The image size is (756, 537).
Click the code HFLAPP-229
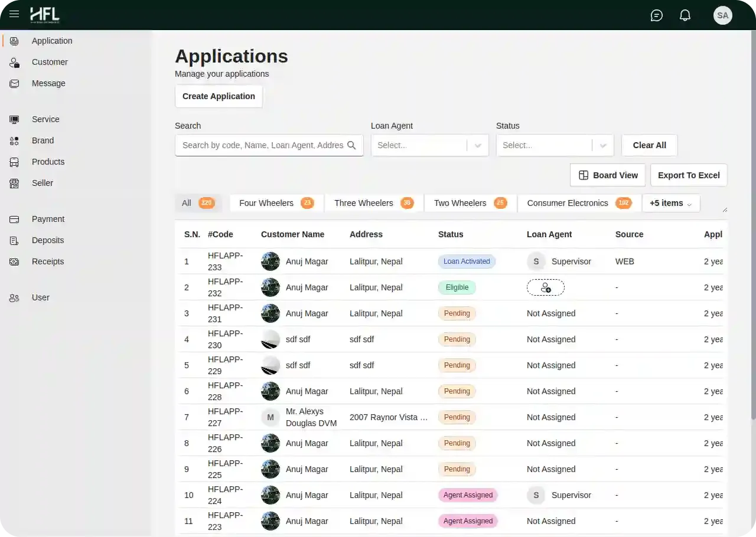pyautogui.click(x=225, y=365)
